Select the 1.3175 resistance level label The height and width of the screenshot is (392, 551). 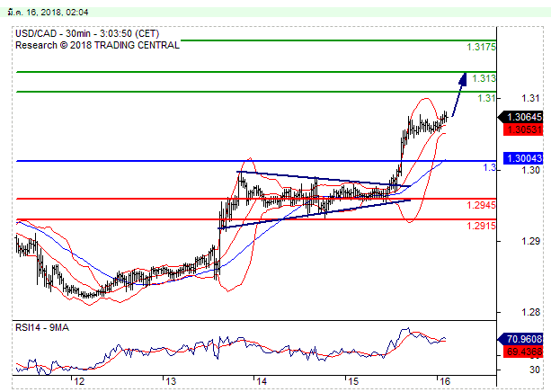point(481,47)
